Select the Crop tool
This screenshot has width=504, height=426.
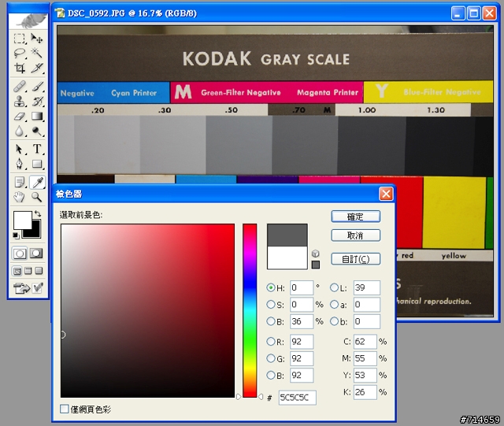tap(20, 68)
